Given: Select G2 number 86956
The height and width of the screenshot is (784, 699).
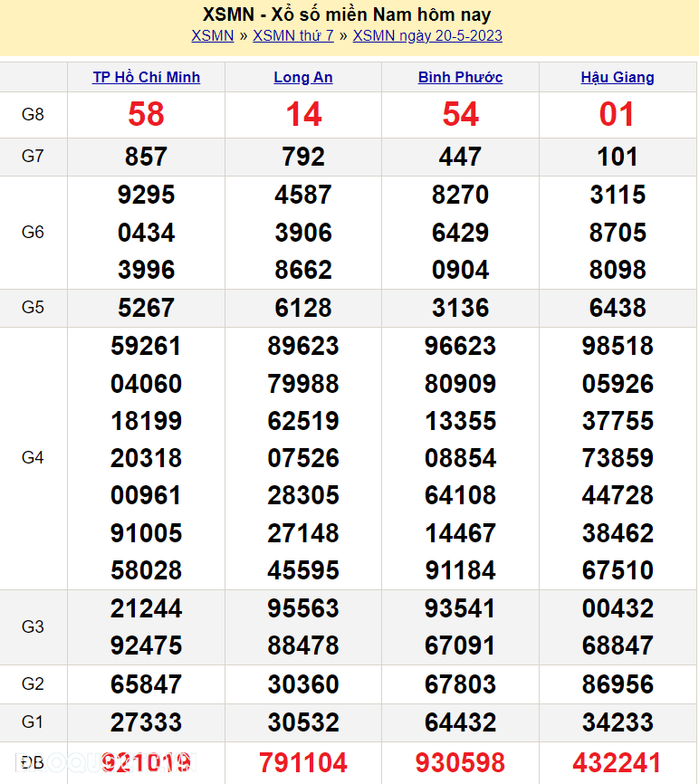Looking at the screenshot, I should 618,684.
